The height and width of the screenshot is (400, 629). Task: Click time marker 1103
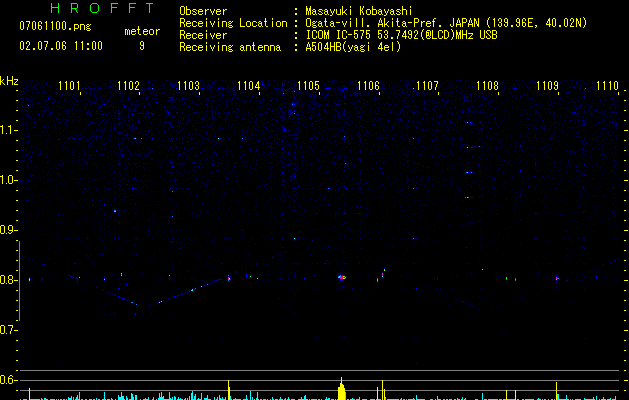pos(188,86)
